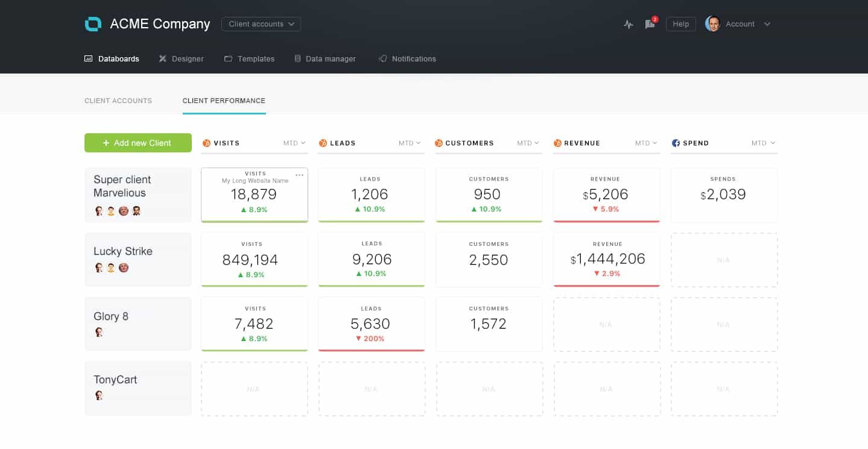Open the Visits MTD period dropdown

294,143
